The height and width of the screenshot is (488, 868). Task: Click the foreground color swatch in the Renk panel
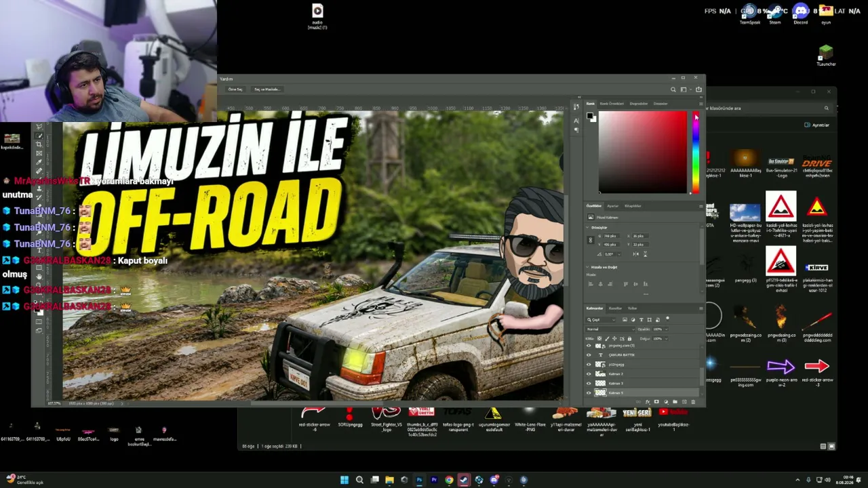[590, 115]
